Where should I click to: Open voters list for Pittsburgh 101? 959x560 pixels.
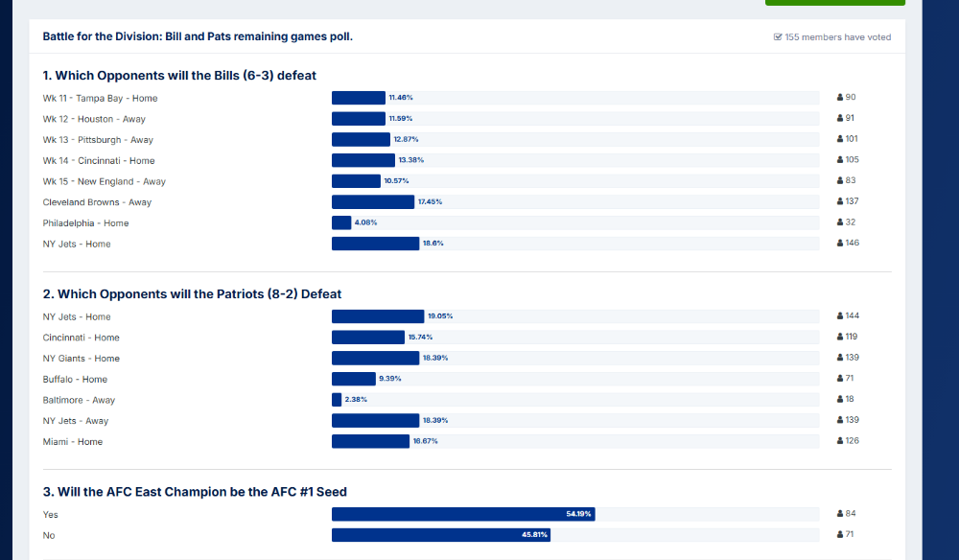847,139
